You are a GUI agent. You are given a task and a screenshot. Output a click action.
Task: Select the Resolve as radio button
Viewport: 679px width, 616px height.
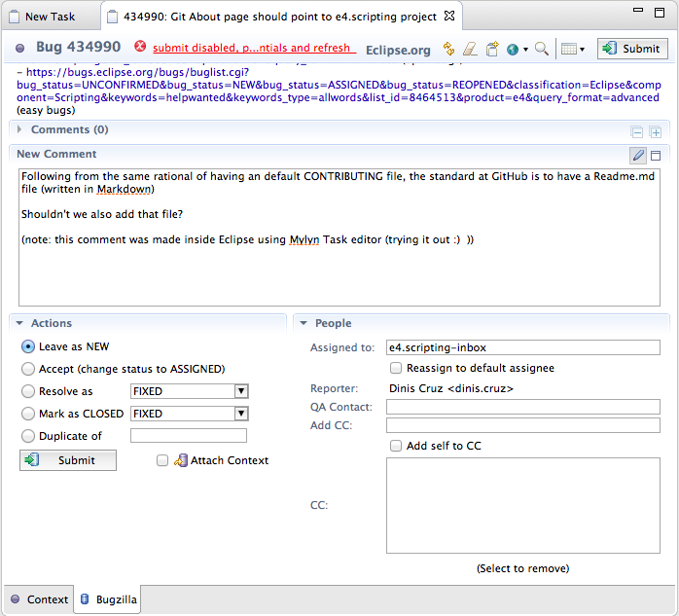pyautogui.click(x=27, y=391)
